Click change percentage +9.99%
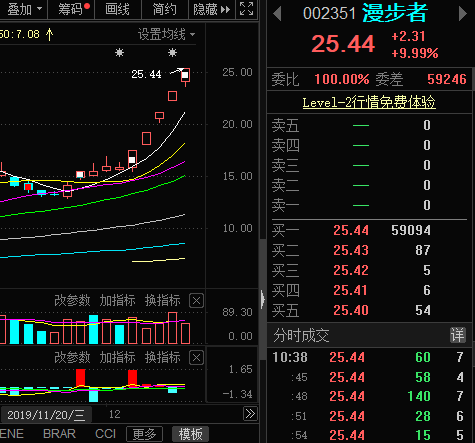Image resolution: width=475 pixels, height=443 pixels. click(415, 53)
